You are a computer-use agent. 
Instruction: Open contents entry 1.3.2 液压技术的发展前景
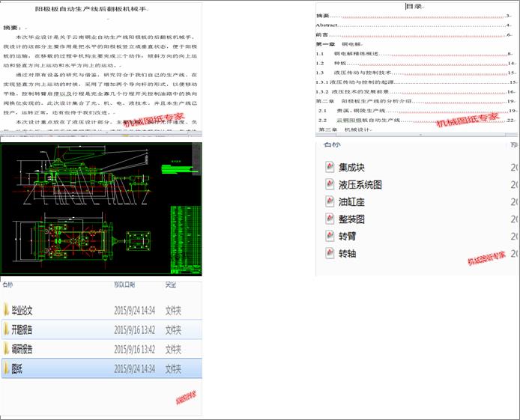click(x=416, y=91)
